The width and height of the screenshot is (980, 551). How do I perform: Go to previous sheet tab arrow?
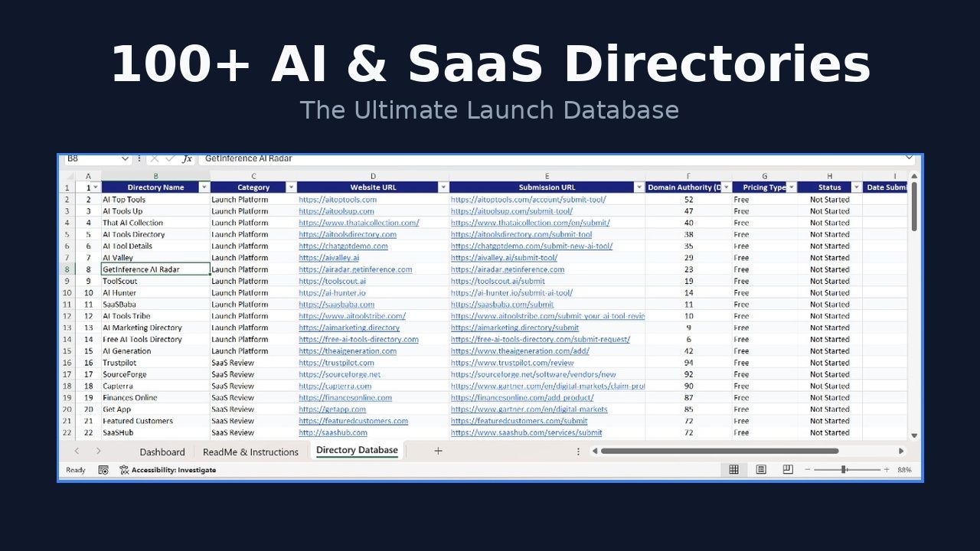(x=77, y=451)
